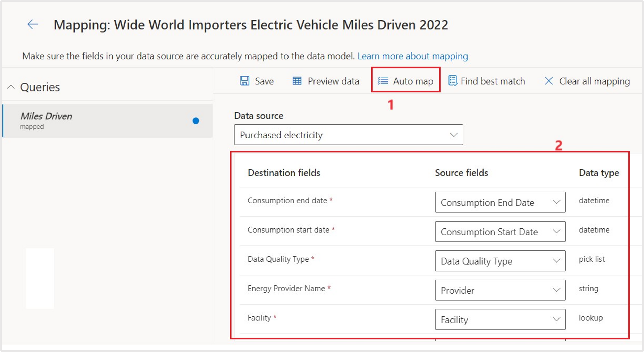644x352 pixels.
Task: Click the Find best match icon
Action: [x=453, y=80]
